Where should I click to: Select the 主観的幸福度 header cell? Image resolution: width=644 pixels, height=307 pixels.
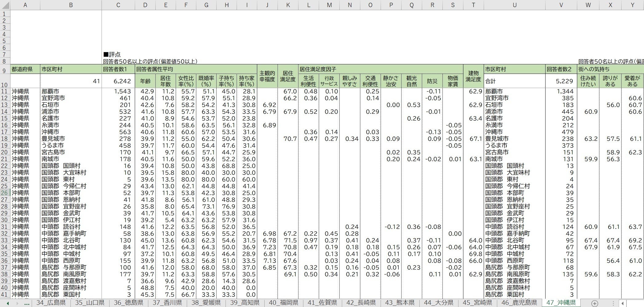[267, 76]
